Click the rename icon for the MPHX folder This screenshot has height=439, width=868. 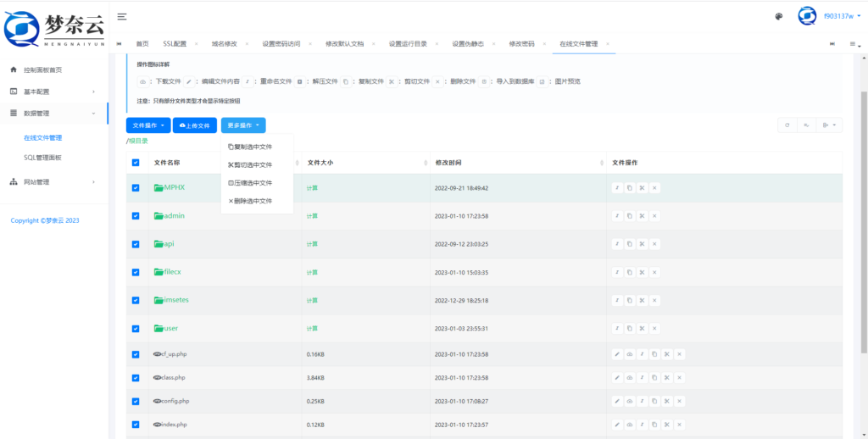617,187
